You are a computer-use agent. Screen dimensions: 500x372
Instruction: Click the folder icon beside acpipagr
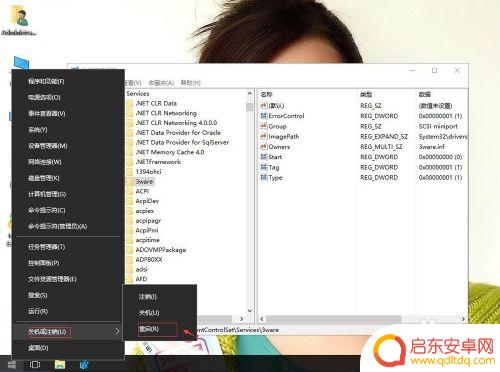(x=130, y=221)
